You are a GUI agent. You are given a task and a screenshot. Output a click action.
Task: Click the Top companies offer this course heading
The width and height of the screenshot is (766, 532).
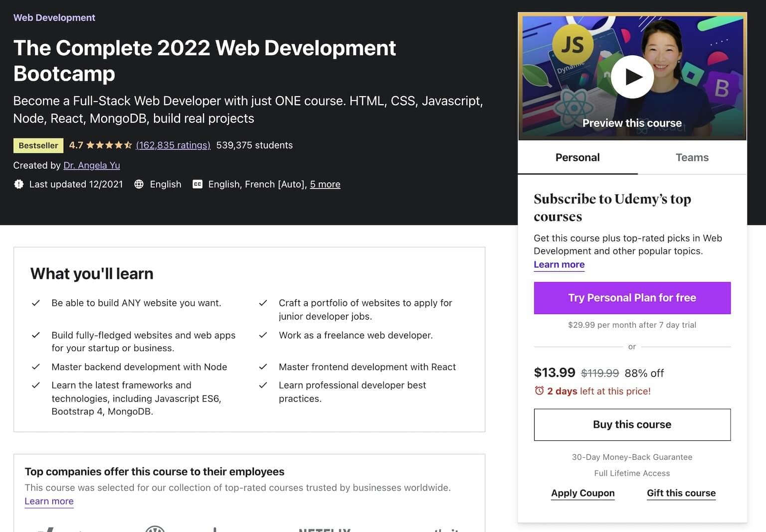coord(155,472)
